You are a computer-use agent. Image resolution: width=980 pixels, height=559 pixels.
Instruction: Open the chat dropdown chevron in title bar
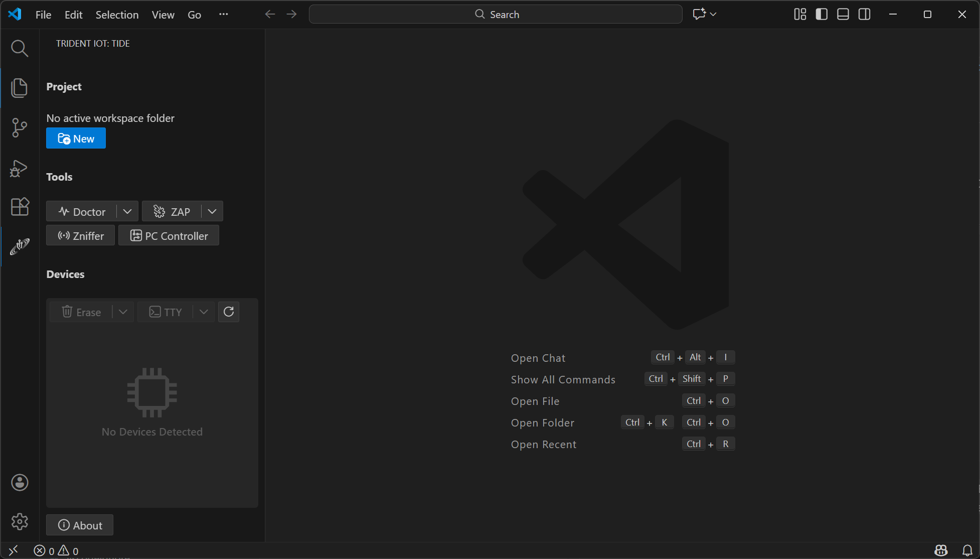click(713, 14)
